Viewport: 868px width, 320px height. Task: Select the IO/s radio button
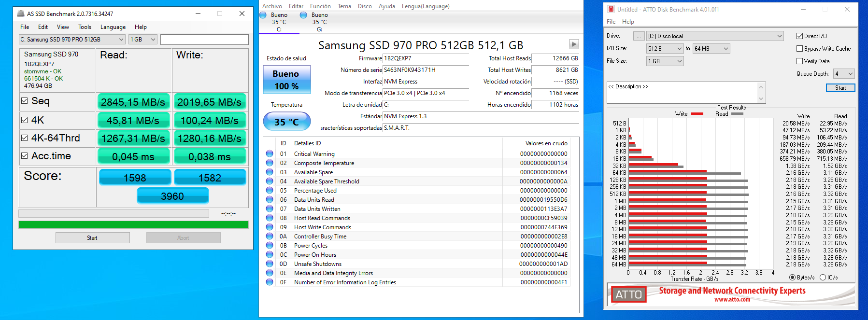(823, 278)
